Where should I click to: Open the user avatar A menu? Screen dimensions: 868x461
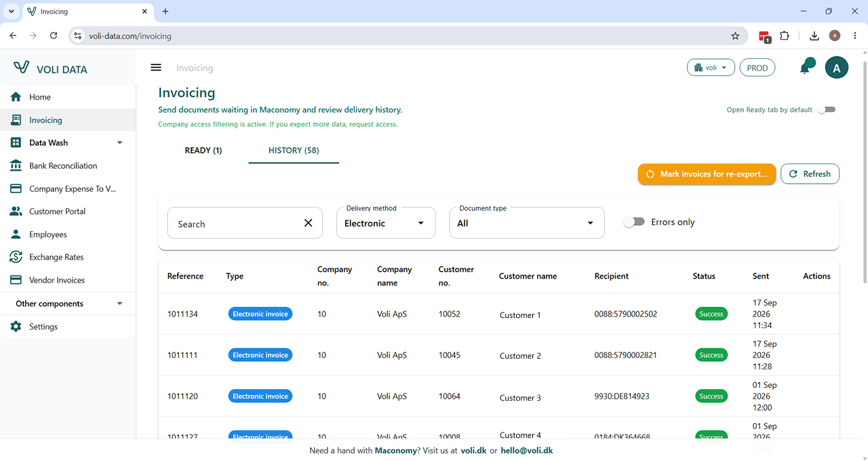pos(836,68)
